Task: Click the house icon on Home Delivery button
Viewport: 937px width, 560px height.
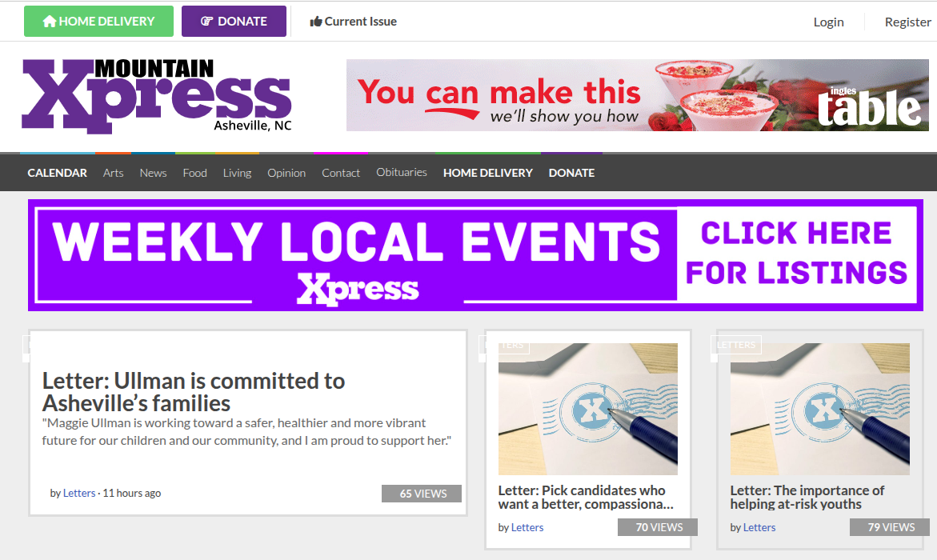Action: tap(50, 22)
